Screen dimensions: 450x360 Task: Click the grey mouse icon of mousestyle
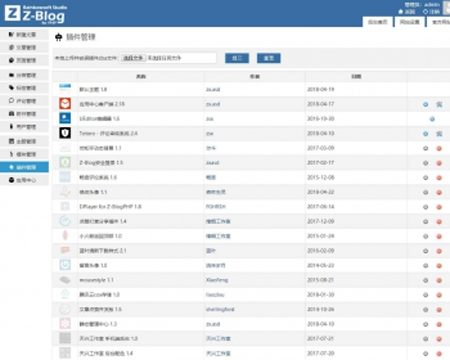pos(65,280)
